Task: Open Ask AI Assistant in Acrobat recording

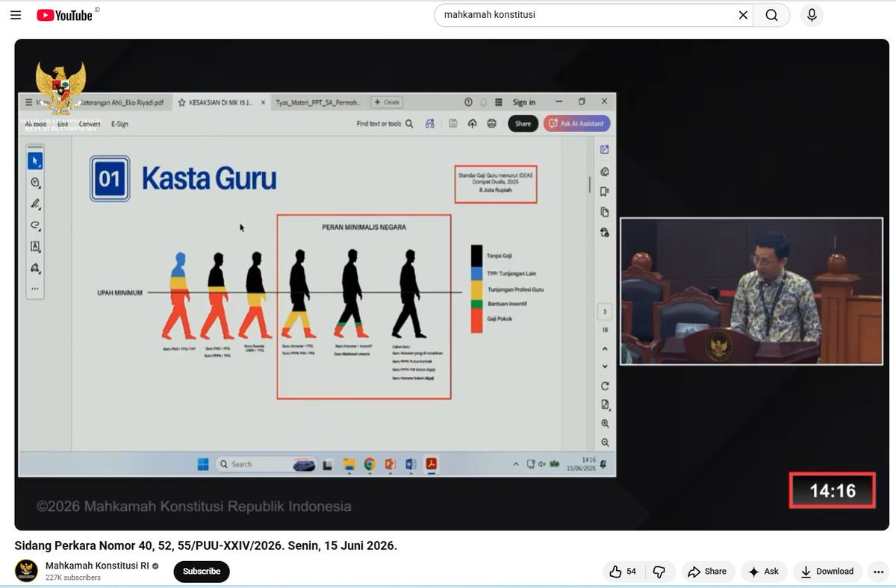Action: [x=577, y=124]
